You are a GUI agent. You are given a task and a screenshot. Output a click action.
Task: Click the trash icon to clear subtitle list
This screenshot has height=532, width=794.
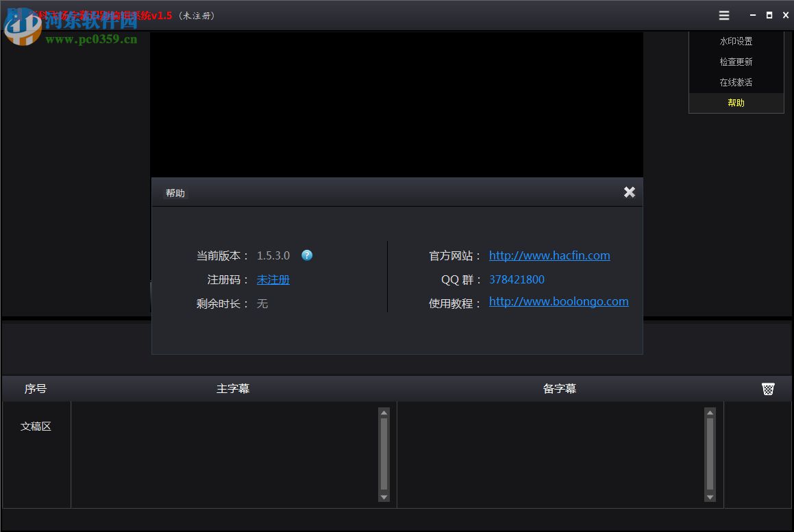768,388
